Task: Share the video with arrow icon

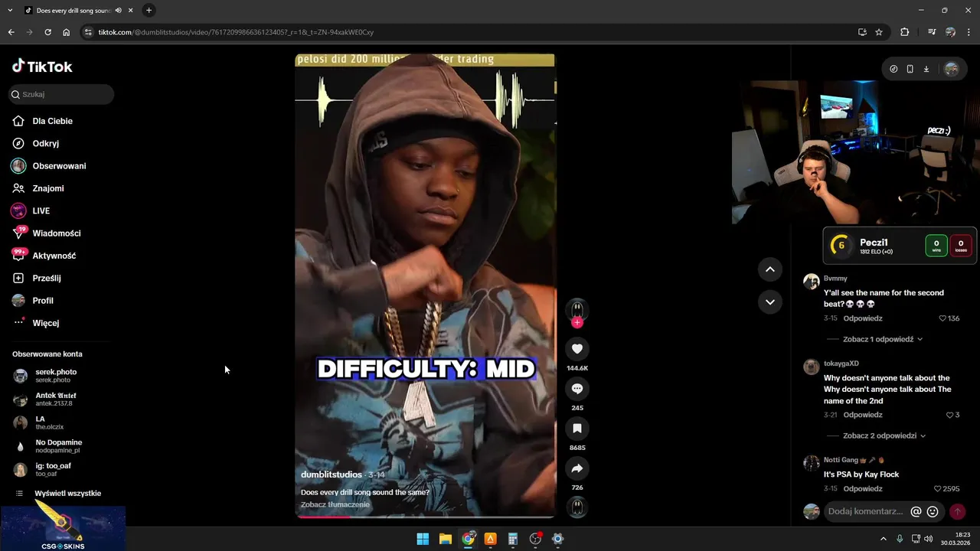Action: click(577, 468)
